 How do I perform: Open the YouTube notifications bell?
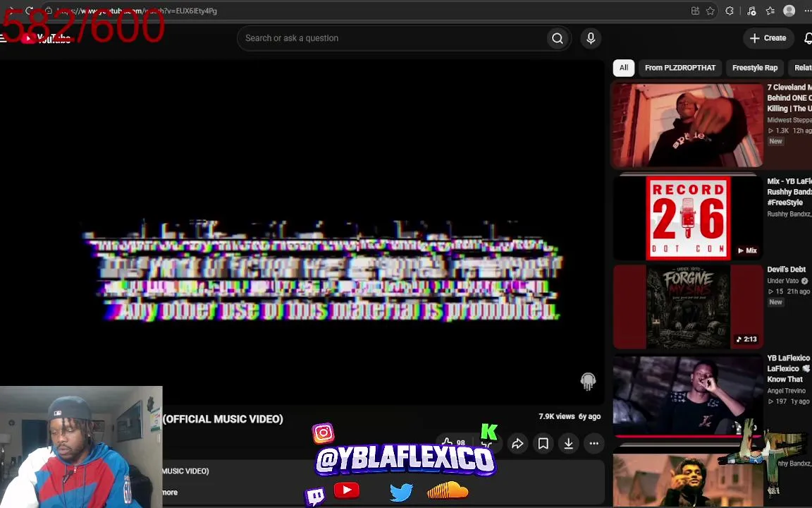coord(808,38)
